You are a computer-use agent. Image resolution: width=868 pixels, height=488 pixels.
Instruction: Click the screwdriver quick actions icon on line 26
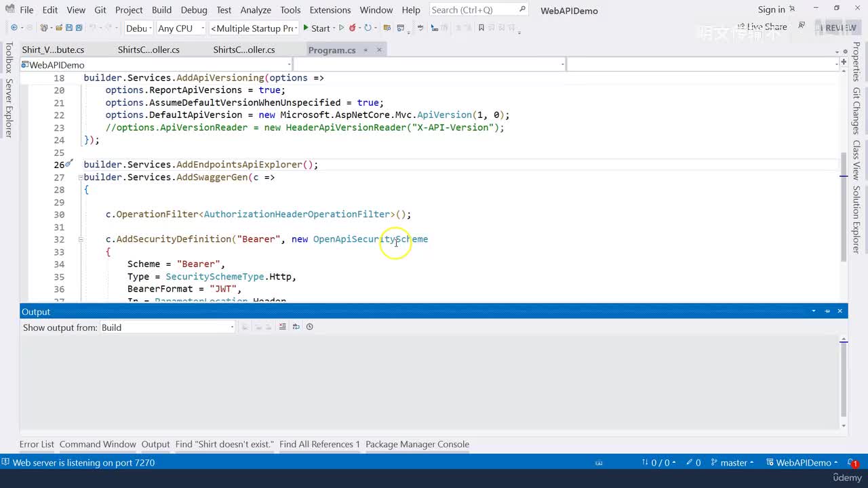point(69,164)
